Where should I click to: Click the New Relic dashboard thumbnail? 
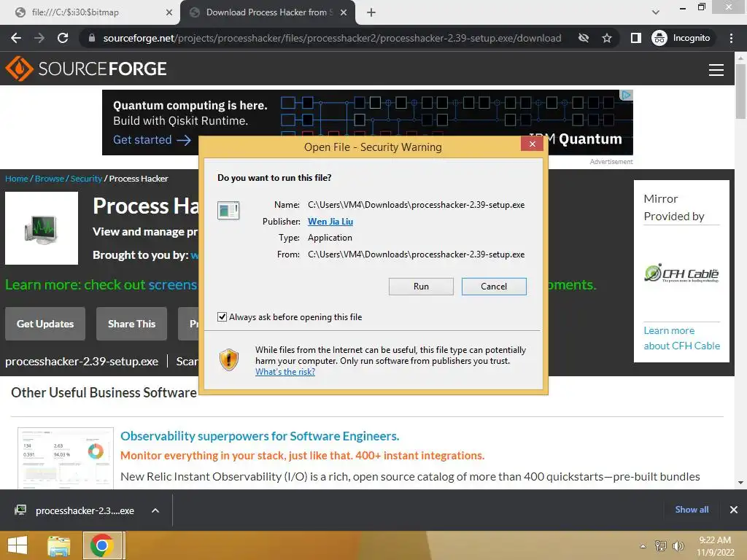[x=66, y=458]
